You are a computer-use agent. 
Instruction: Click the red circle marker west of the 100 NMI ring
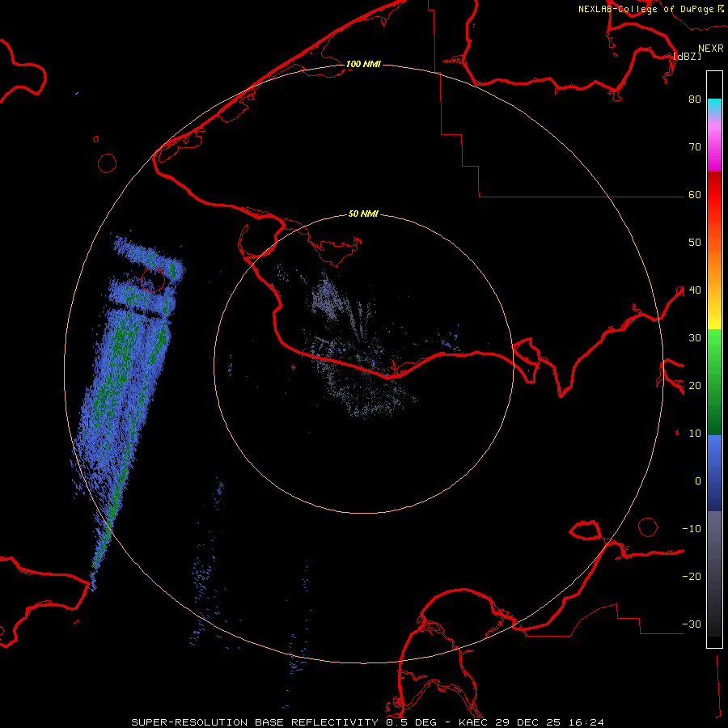(108, 163)
